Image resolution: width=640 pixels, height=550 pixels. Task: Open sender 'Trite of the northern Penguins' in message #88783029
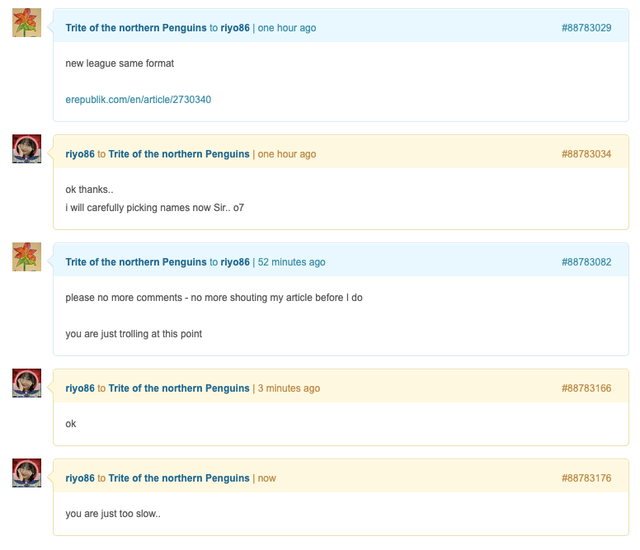click(x=136, y=28)
